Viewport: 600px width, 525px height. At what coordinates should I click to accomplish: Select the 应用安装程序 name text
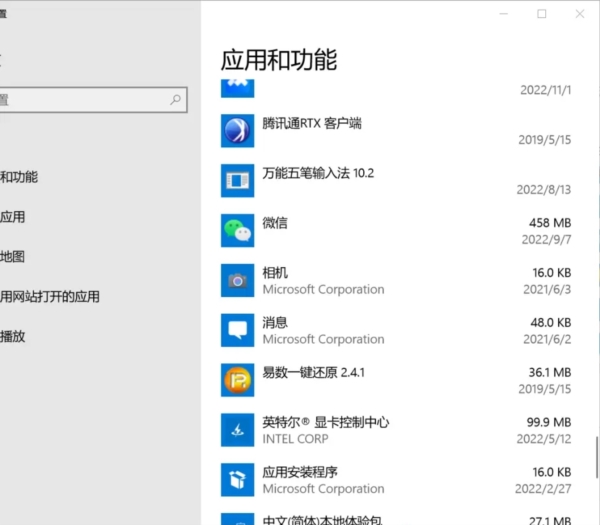[300, 472]
